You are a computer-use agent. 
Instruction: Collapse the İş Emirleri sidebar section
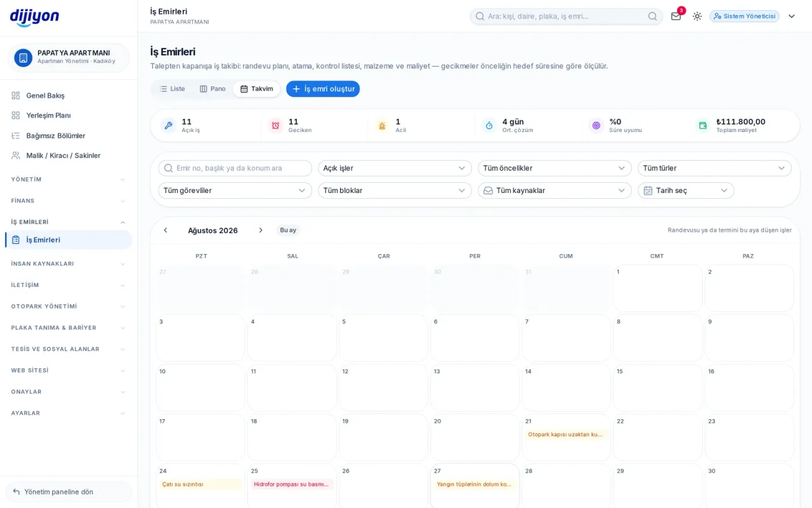(69, 222)
